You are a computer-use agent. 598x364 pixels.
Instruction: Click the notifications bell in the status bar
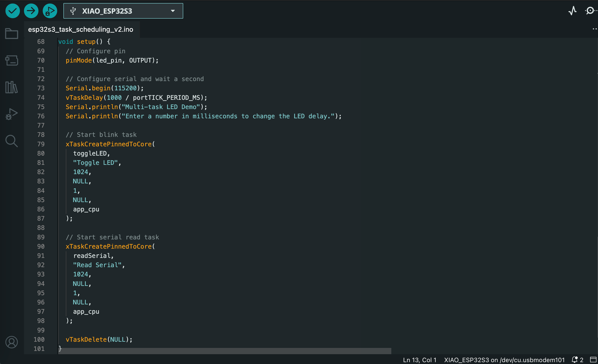click(575, 360)
